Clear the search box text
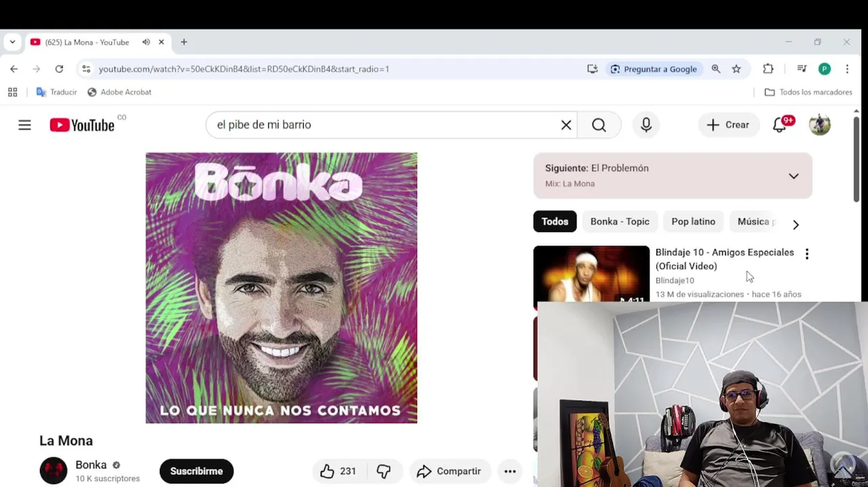The height and width of the screenshot is (487, 868). pyautogui.click(x=566, y=125)
